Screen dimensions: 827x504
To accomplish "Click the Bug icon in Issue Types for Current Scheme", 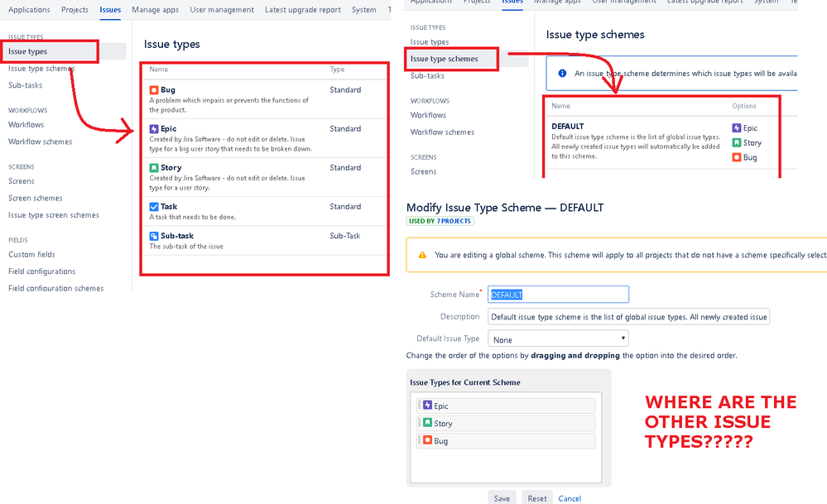I will [427, 439].
